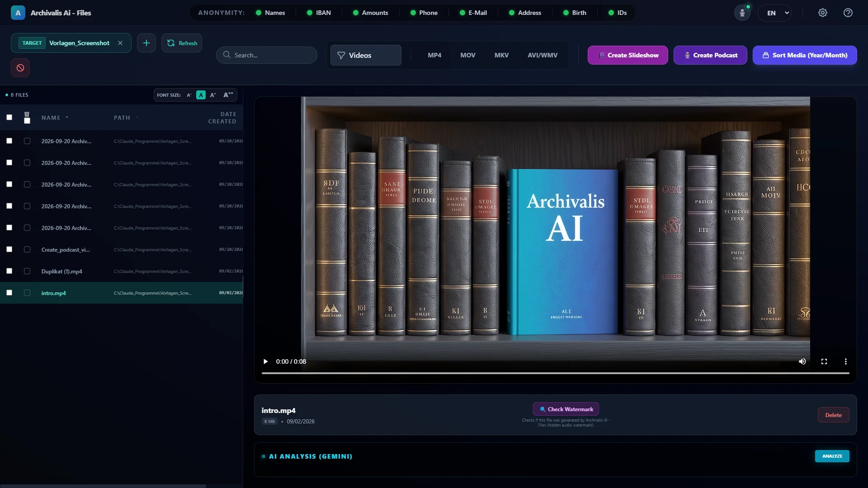Open the microphone voice assistant icon

(742, 13)
